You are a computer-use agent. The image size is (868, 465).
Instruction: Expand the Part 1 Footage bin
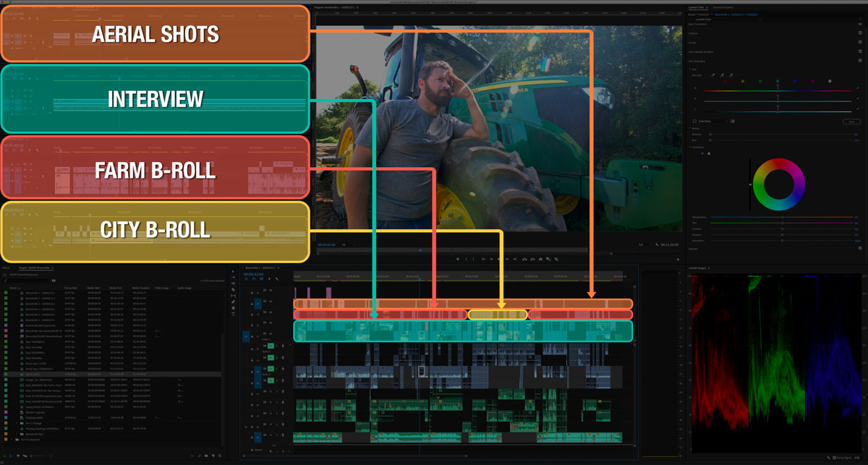[x=17, y=423]
